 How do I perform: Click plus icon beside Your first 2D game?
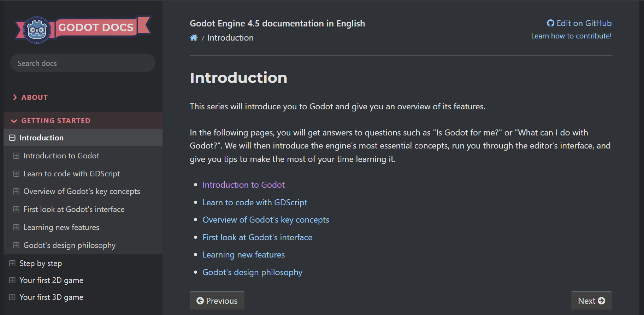[x=12, y=280]
